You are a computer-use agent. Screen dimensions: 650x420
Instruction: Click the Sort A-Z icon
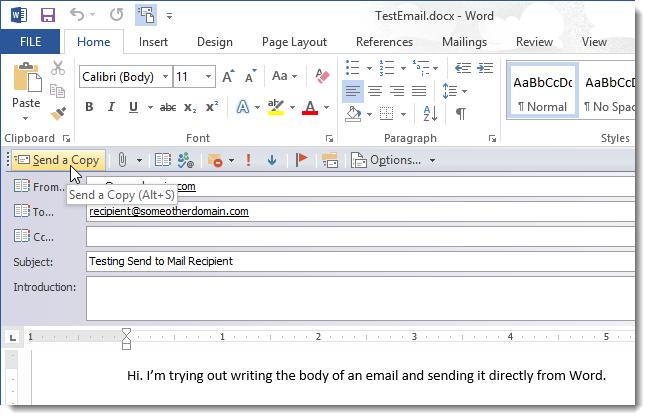(430, 114)
